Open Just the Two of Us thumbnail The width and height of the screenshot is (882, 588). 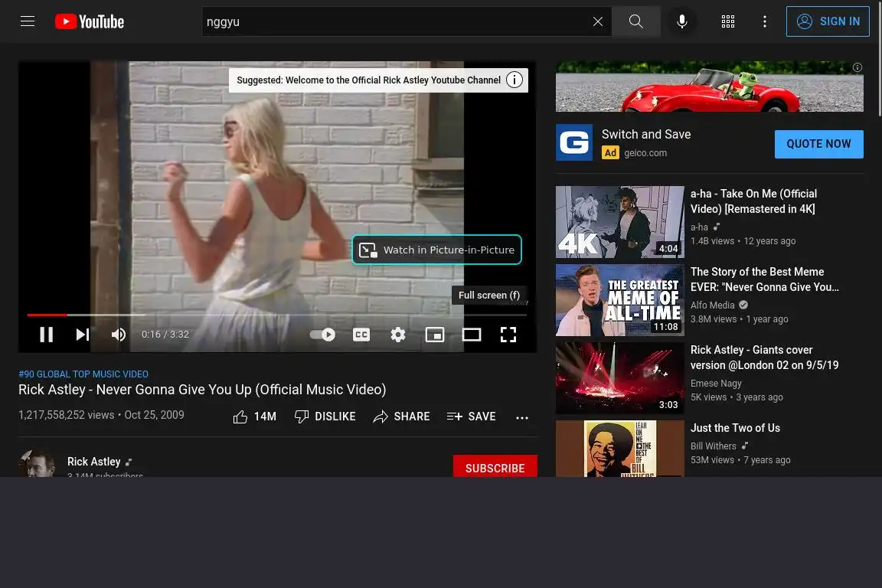click(x=620, y=449)
